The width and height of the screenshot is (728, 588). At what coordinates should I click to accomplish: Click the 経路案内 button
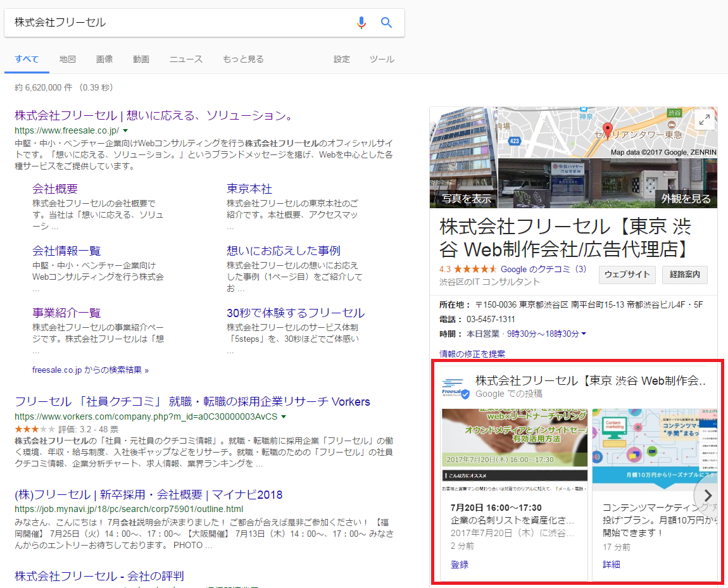tap(685, 275)
